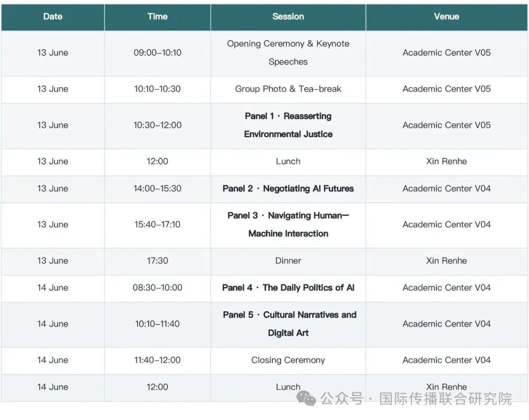Click 13 June date in Dinner row

pos(52,261)
